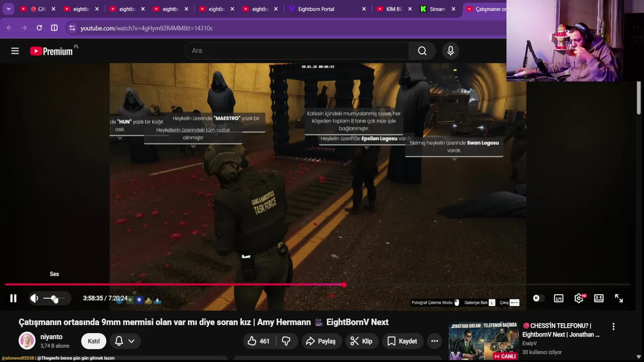The width and height of the screenshot is (644, 362).
Task: Share via the Paylaş button
Action: click(320, 341)
